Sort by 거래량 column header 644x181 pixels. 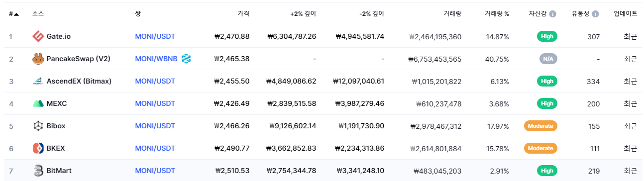tap(453, 14)
